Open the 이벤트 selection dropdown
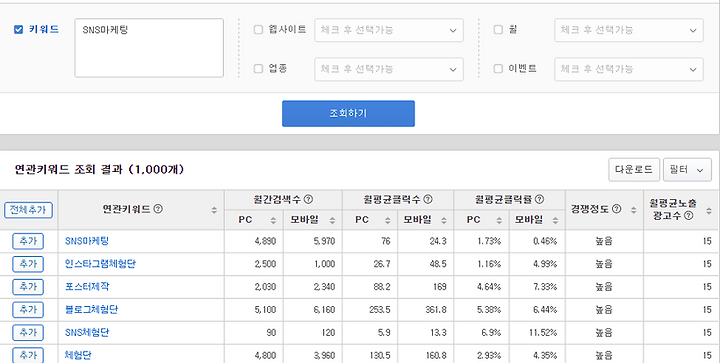The height and width of the screenshot is (363, 720). [629, 69]
